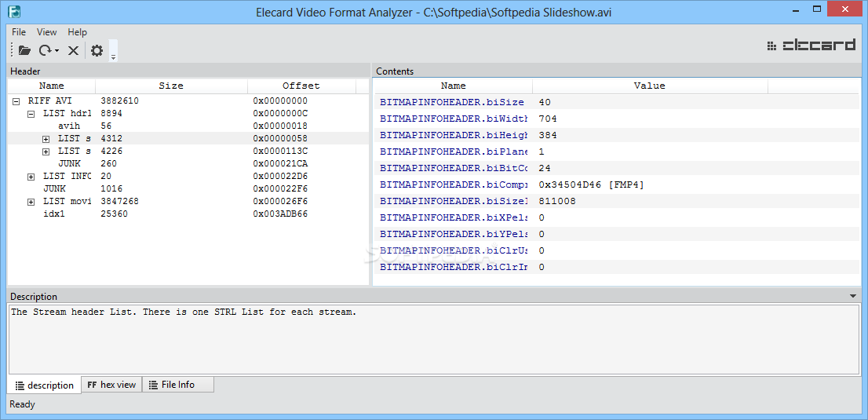Switch to the description tab
Screen dimensions: 868x420
(44, 385)
